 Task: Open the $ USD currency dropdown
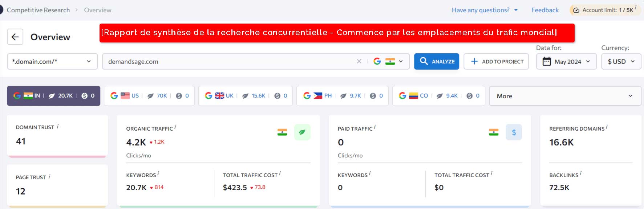tap(621, 61)
